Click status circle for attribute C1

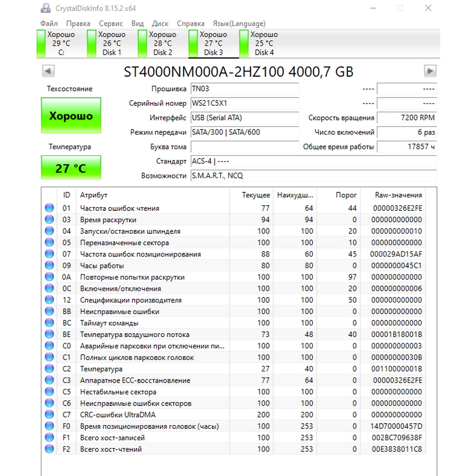click(49, 357)
